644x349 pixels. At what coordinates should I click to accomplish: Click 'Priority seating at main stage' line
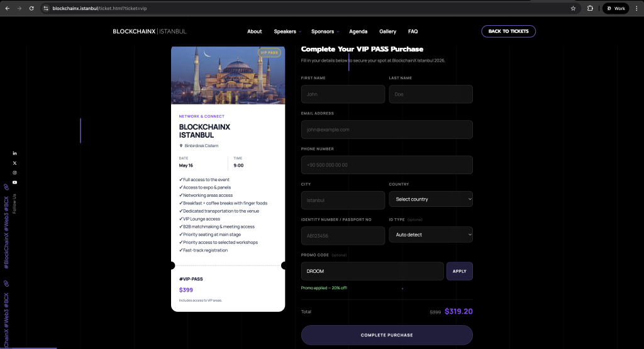tap(210, 235)
